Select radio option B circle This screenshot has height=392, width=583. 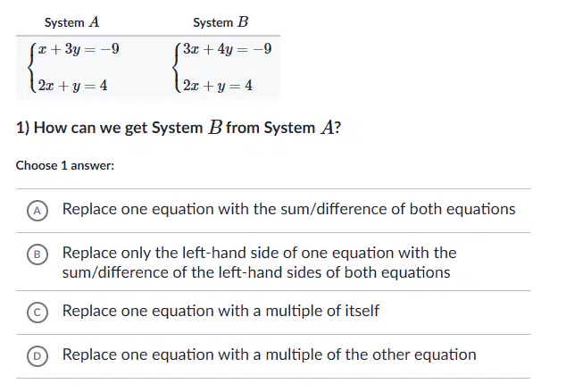point(37,254)
